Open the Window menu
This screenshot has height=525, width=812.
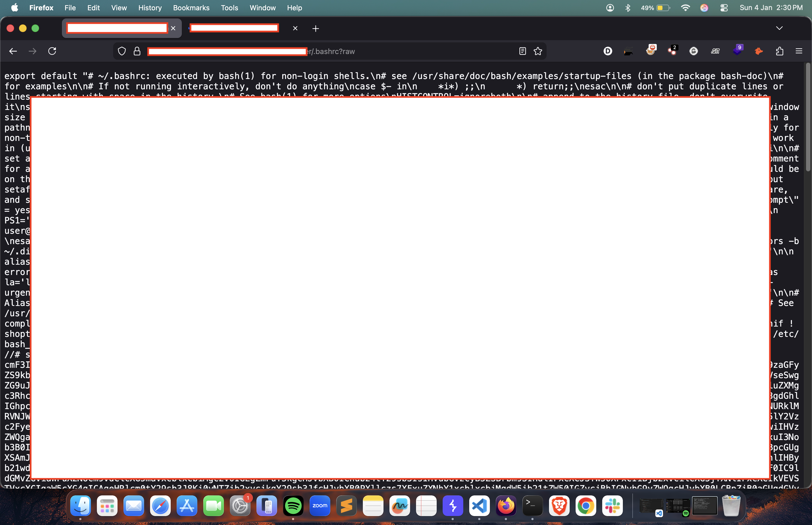click(x=262, y=8)
